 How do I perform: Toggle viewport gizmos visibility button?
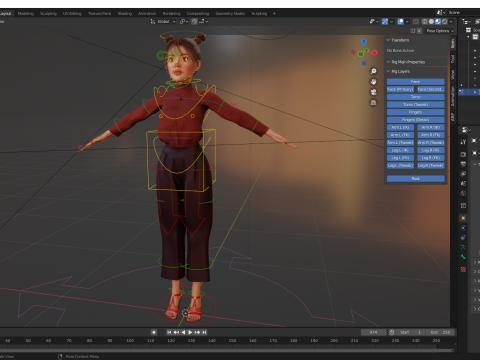pos(385,22)
